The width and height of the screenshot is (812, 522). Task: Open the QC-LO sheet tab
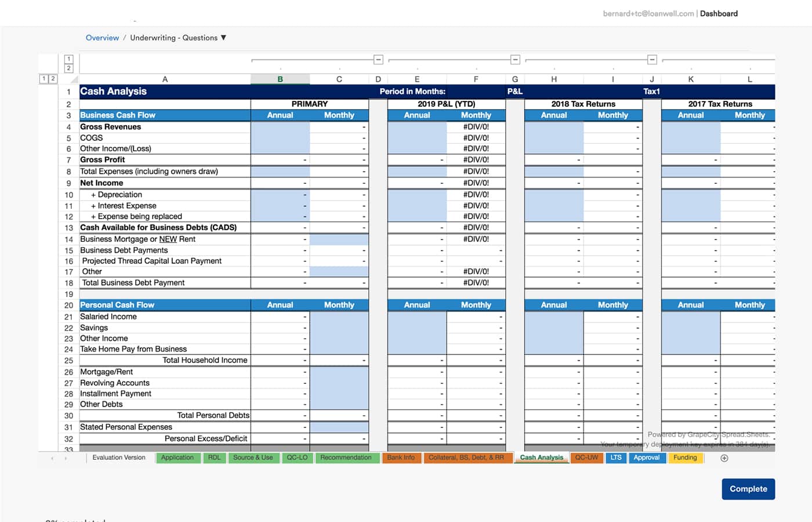tap(297, 458)
